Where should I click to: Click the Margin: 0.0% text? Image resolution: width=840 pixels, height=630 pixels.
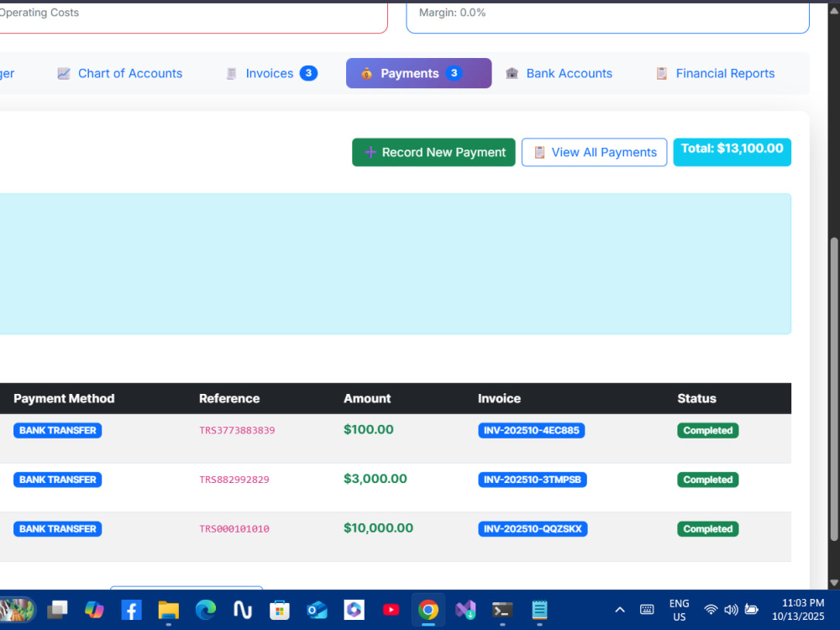452,13
